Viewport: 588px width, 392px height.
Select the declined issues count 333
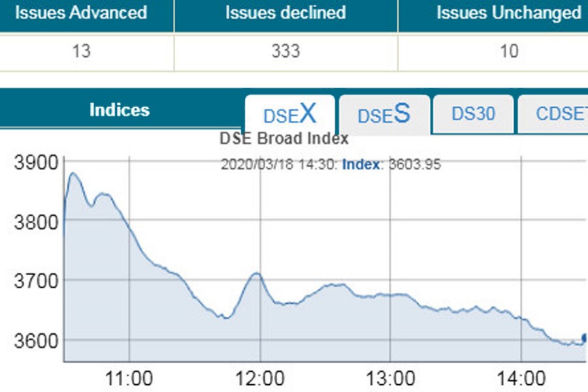[285, 50]
